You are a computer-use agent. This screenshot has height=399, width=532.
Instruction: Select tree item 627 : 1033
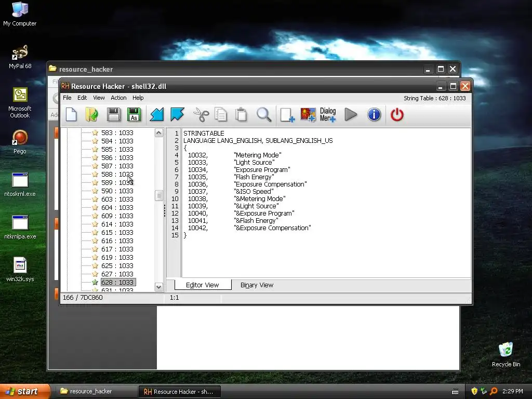(117, 274)
